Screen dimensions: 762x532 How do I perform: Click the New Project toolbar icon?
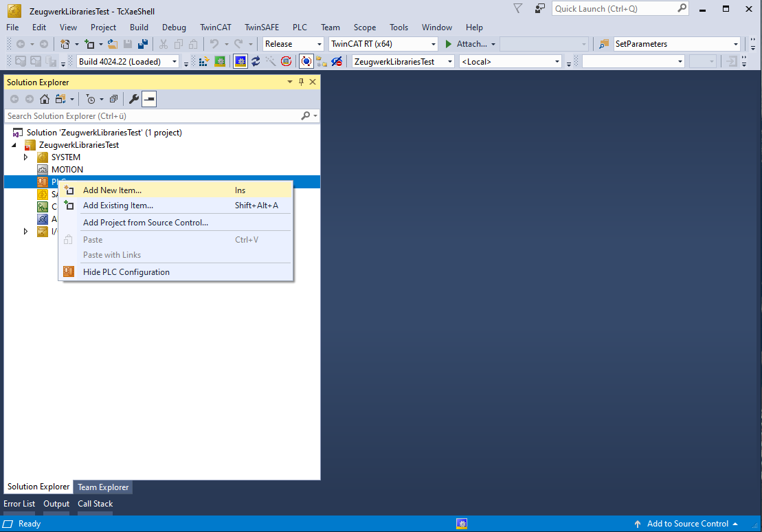coord(65,44)
